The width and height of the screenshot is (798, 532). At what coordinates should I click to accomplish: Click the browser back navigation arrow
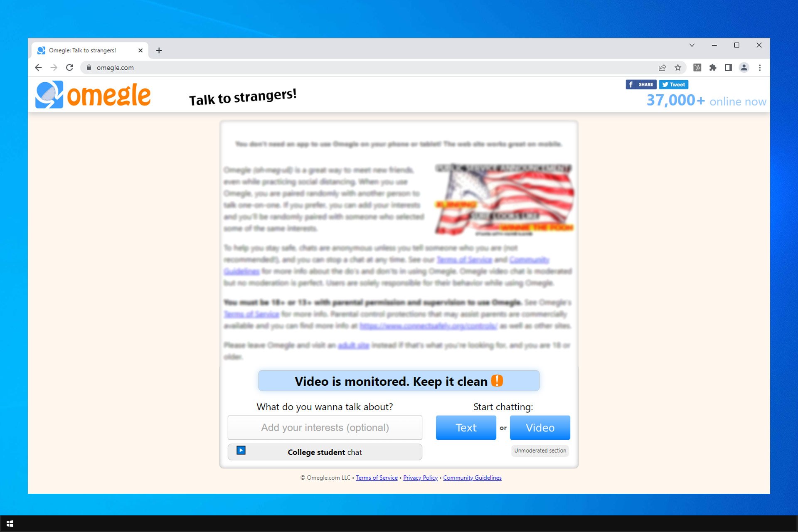[38, 67]
